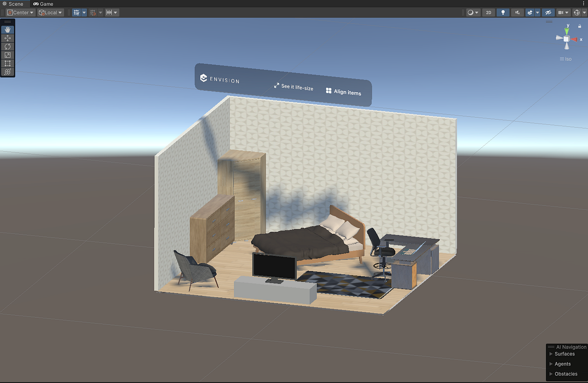588x383 pixels.
Task: Select the Scene tab
Action: (15, 3)
